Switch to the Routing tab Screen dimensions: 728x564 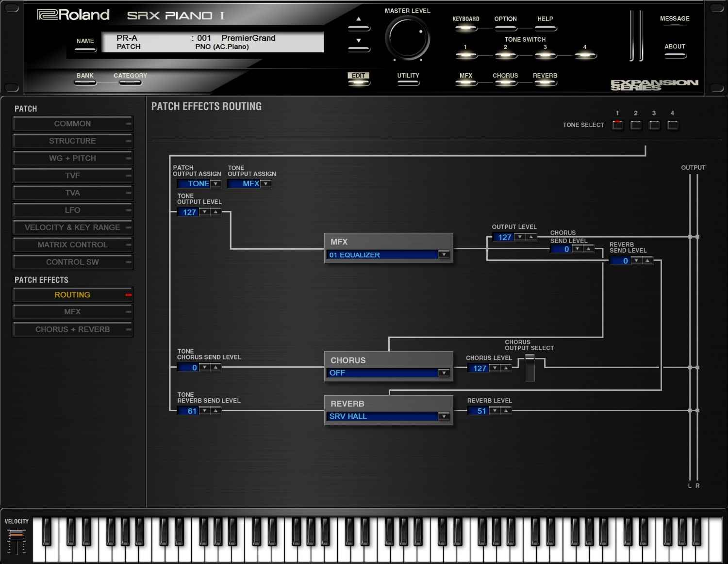(72, 294)
